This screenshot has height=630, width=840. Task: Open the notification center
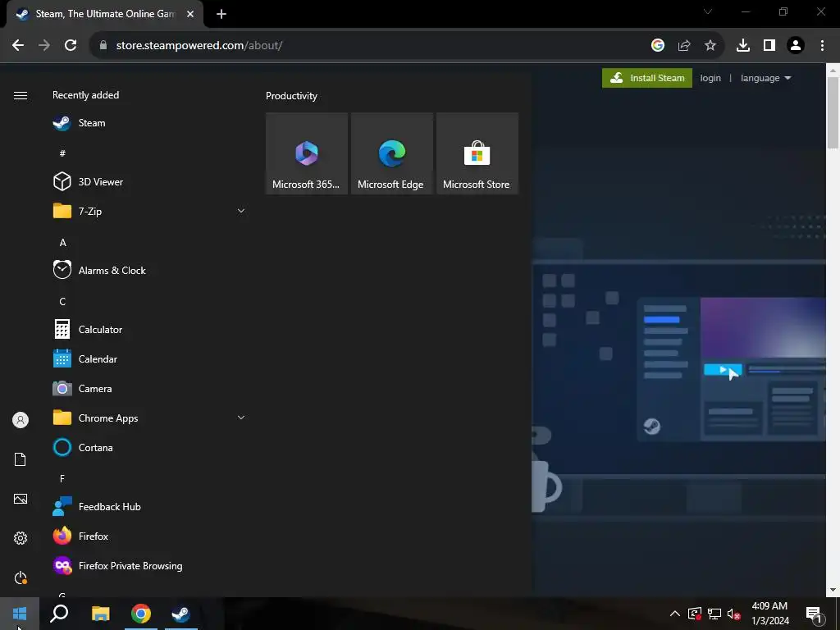tap(814, 614)
